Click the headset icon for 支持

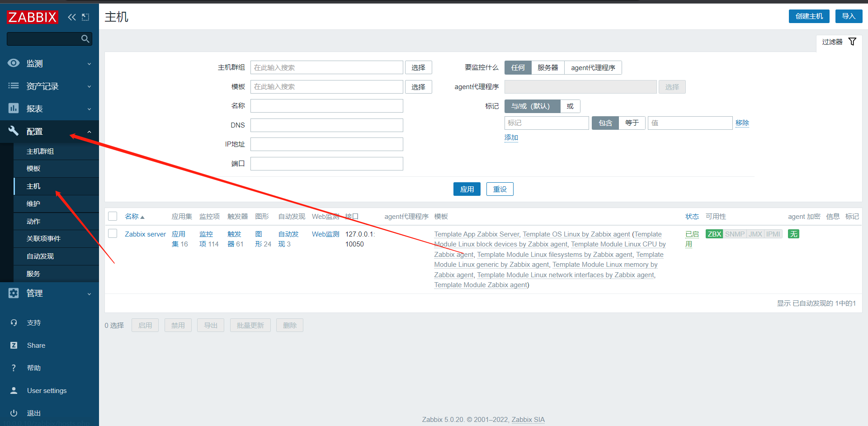coord(14,323)
